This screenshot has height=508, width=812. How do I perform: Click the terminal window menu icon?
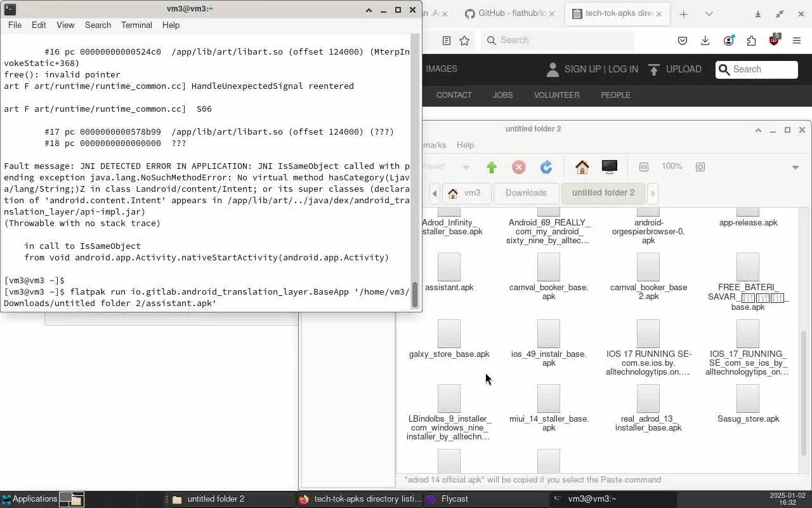pos(10,9)
